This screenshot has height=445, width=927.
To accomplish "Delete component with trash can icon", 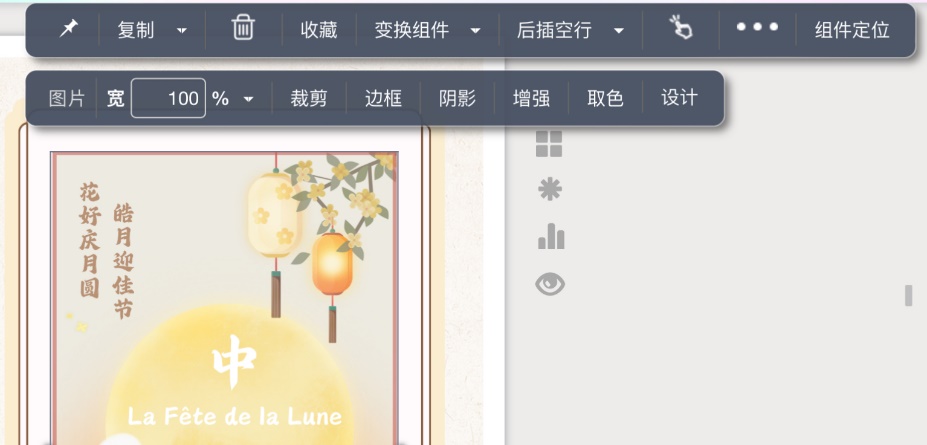I will pyautogui.click(x=243, y=28).
